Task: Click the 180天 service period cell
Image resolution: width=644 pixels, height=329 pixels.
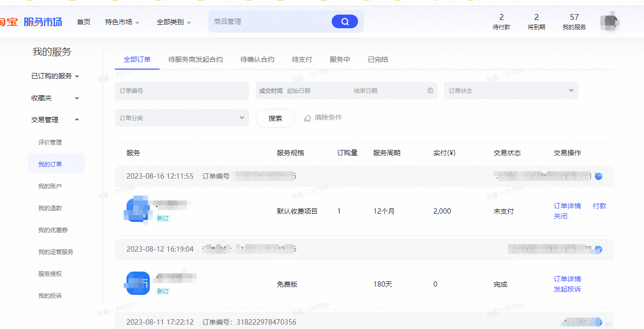Action: coord(382,284)
